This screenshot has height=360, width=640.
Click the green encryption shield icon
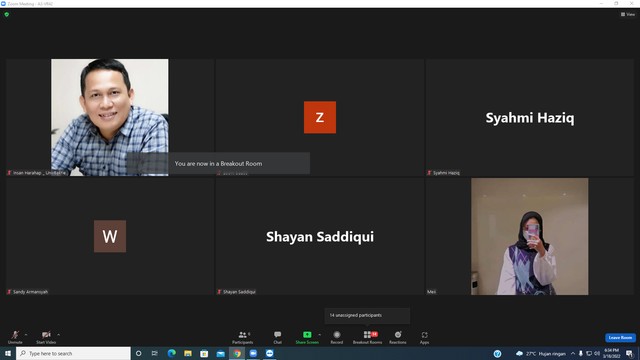point(7,14)
